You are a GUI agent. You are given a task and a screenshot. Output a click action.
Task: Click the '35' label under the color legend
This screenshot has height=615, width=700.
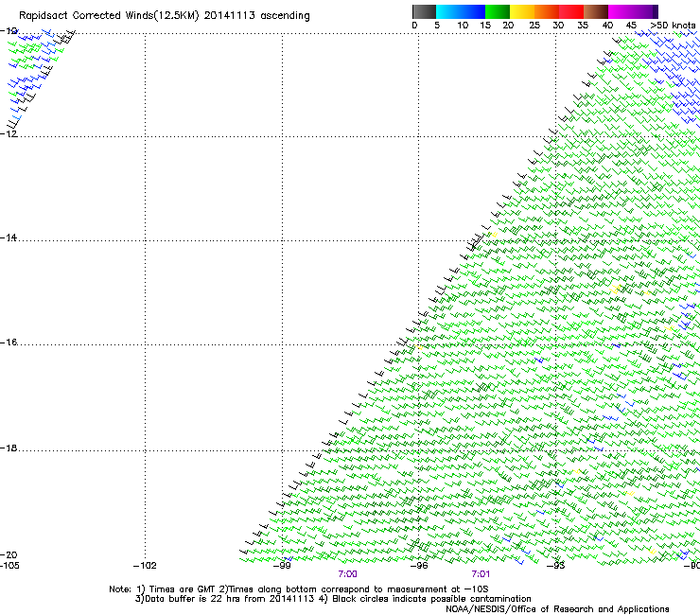583,26
